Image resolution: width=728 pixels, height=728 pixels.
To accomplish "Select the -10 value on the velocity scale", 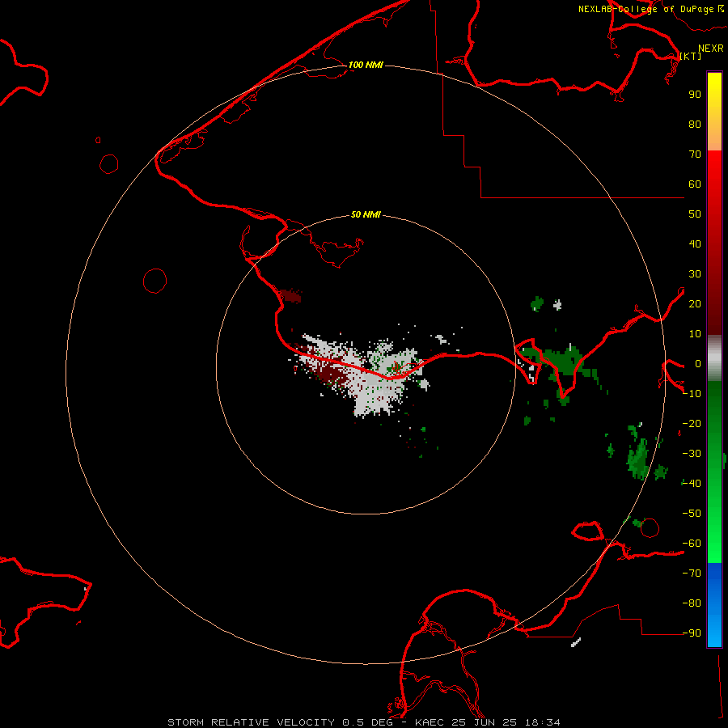I will tap(692, 394).
